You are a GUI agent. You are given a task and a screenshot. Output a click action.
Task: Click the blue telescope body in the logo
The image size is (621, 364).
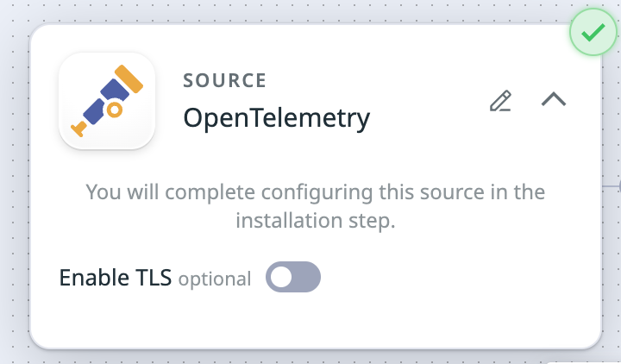point(106,102)
